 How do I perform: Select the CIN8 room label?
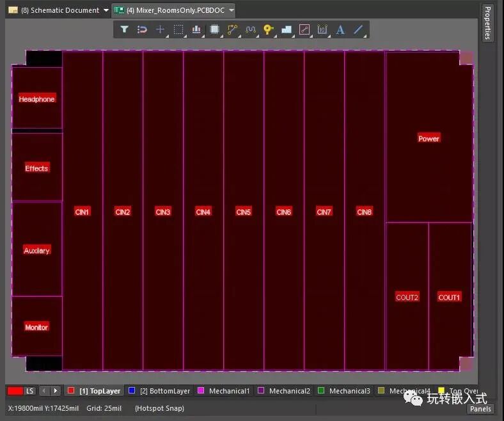[364, 212]
